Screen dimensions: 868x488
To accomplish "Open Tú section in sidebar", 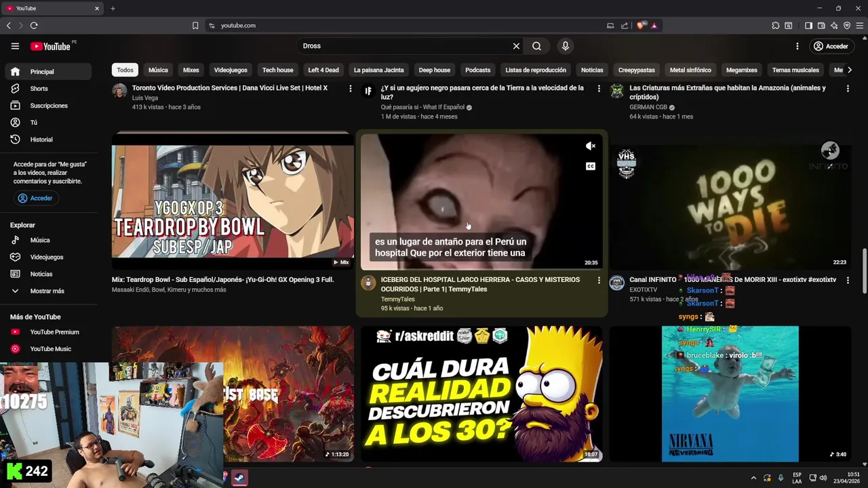I will click(x=47, y=123).
